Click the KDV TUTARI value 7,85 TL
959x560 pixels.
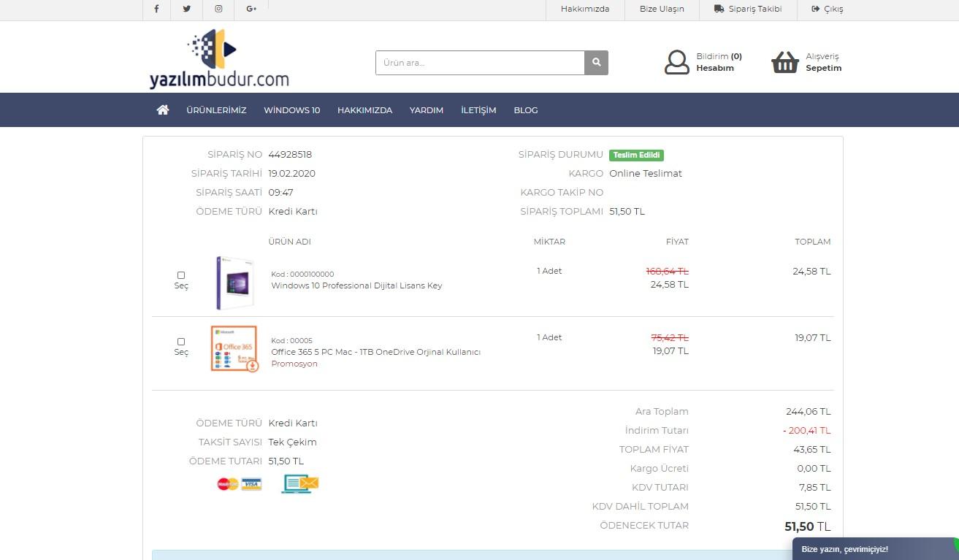pos(814,488)
